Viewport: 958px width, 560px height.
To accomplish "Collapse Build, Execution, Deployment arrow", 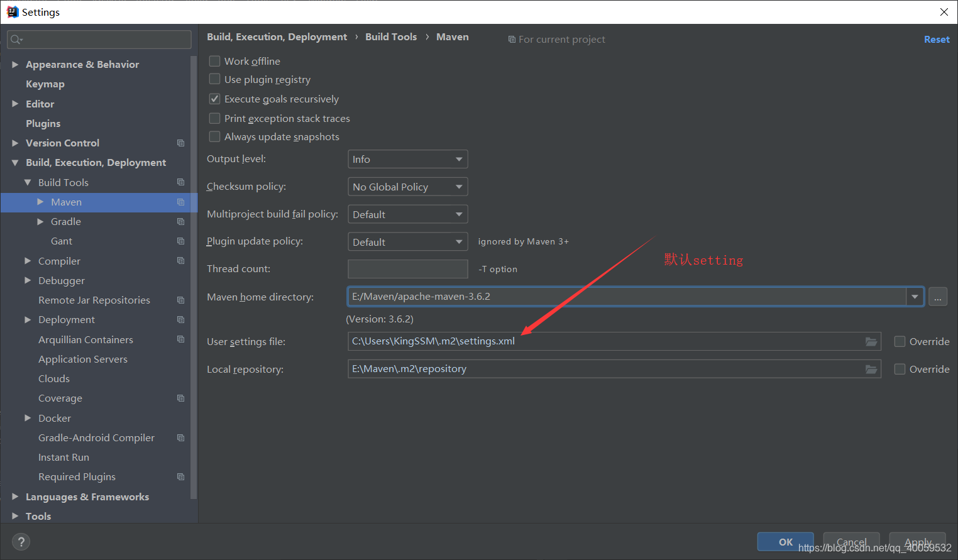I will click(15, 163).
